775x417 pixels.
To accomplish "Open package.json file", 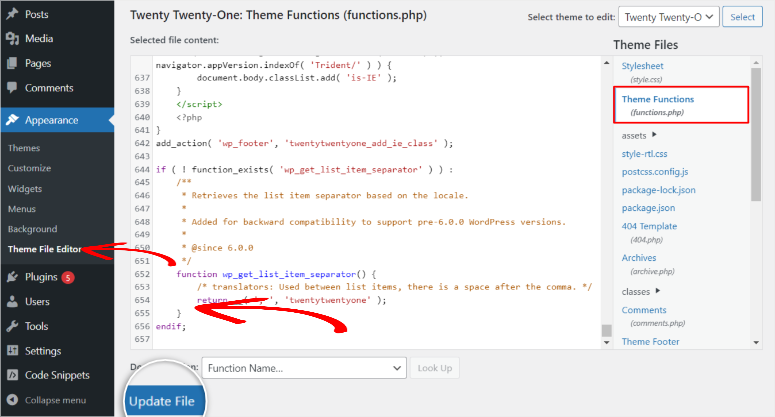I will point(648,208).
